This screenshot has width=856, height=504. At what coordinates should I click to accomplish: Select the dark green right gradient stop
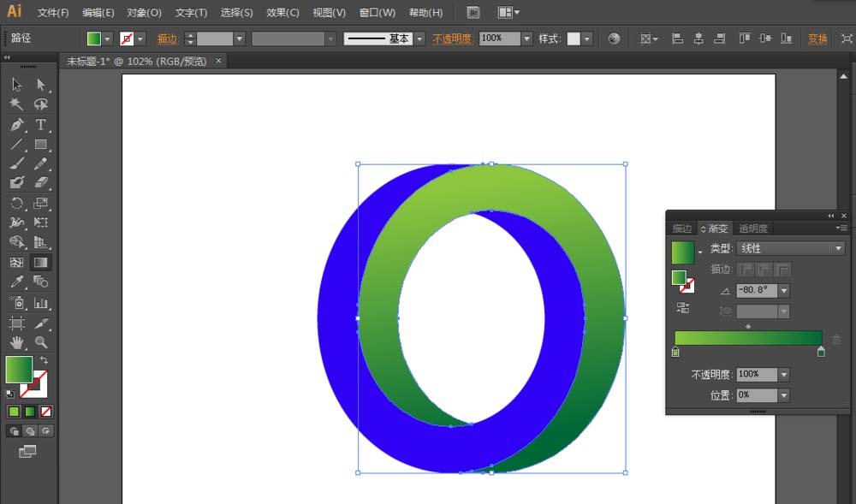[x=821, y=352]
